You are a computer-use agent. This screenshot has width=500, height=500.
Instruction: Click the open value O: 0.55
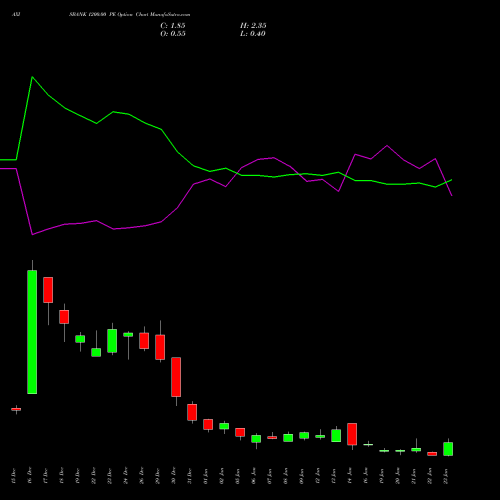173,34
